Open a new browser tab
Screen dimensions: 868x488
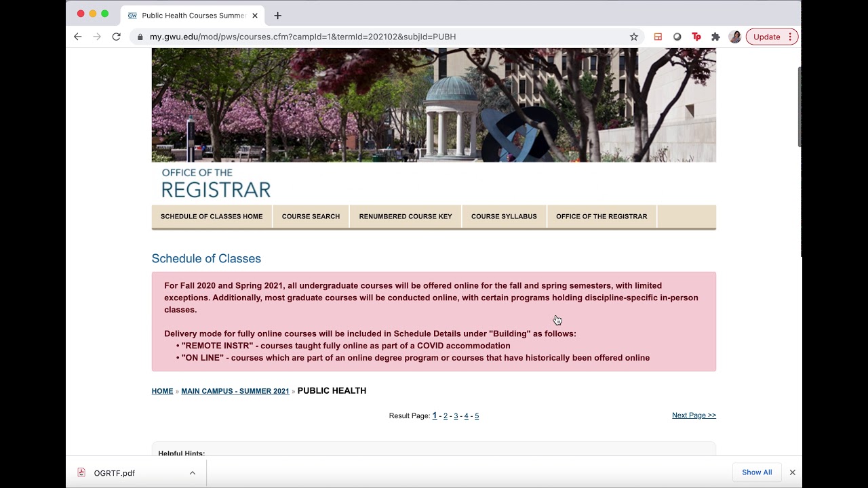277,15
